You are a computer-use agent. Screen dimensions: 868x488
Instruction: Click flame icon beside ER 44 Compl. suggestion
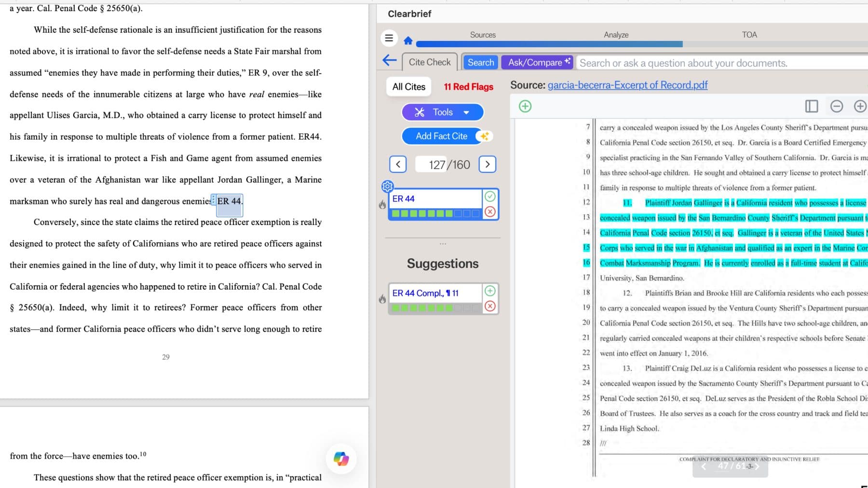382,299
